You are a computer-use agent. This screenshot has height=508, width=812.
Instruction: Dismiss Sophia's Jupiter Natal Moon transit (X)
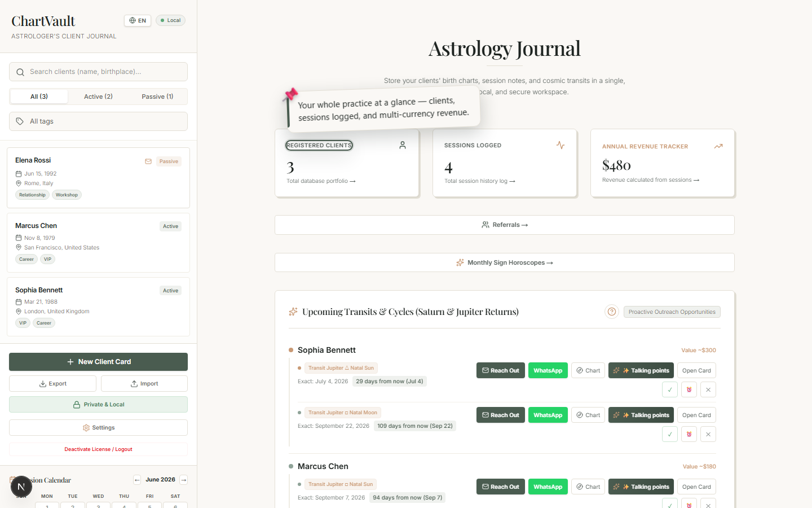tap(708, 434)
